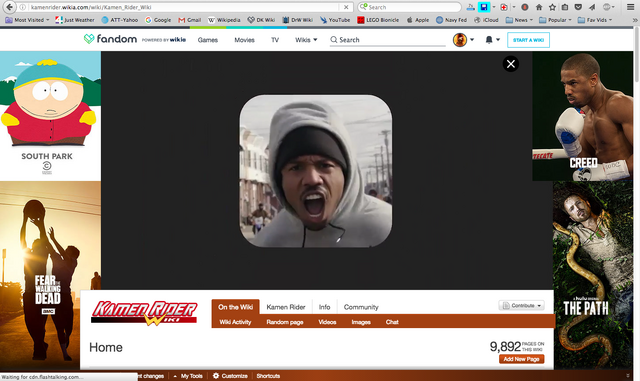The height and width of the screenshot is (381, 640).
Task: Open the user avatar menu
Action: (460, 40)
